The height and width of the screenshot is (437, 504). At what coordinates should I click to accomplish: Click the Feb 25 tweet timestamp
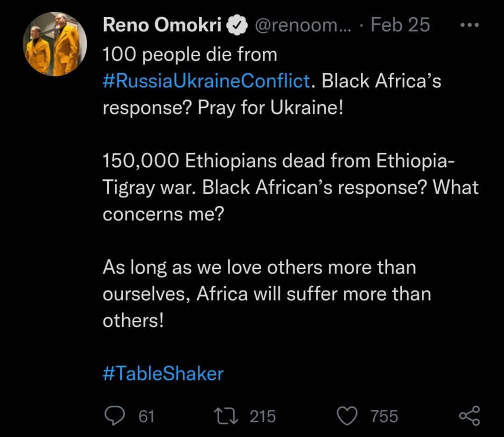click(400, 26)
